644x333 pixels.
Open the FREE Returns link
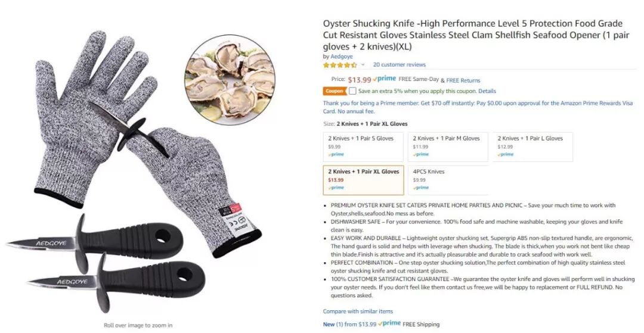pyautogui.click(x=463, y=80)
